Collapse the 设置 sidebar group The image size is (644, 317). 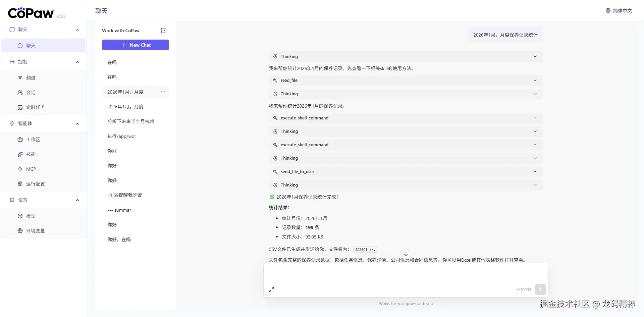coord(77,200)
